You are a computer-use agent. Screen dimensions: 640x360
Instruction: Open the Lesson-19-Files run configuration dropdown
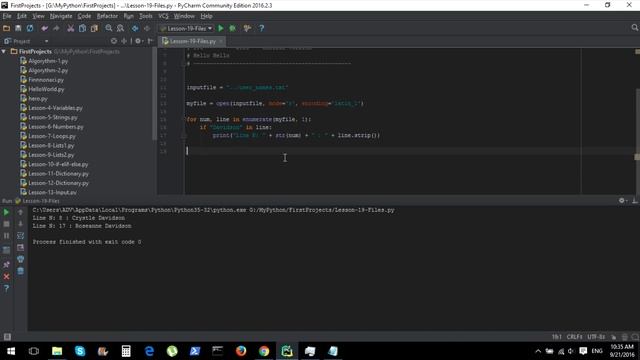[187, 28]
